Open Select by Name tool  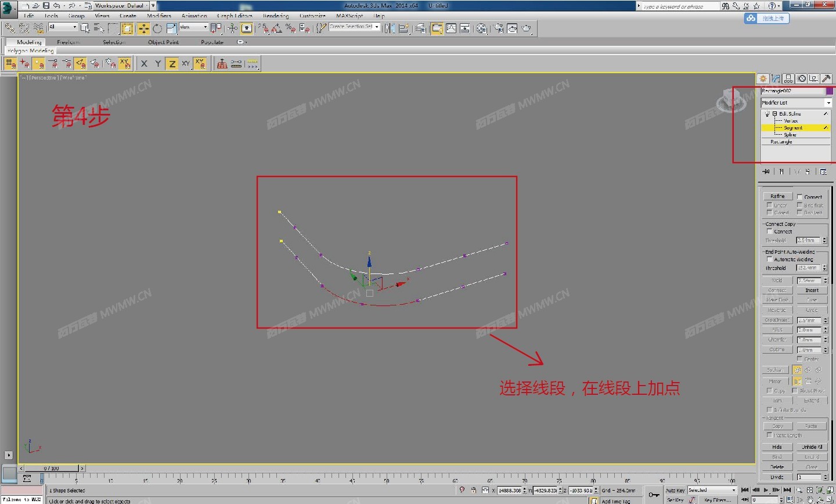point(99,28)
